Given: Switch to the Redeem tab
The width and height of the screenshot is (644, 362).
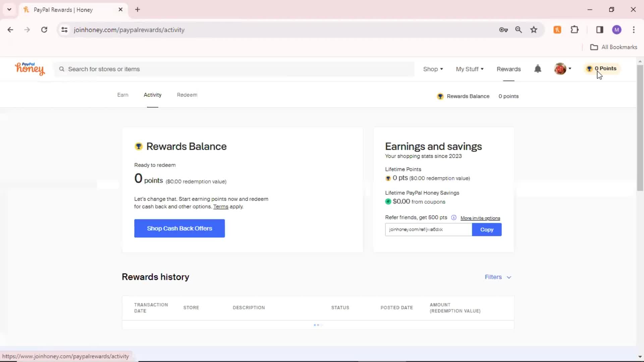Looking at the screenshot, I should pos(187,95).
